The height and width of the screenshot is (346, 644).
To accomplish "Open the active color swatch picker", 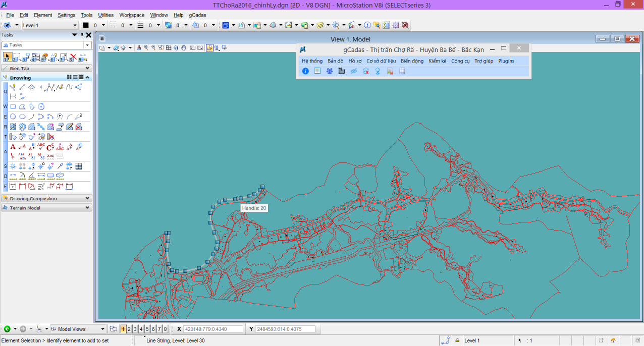I will point(86,25).
